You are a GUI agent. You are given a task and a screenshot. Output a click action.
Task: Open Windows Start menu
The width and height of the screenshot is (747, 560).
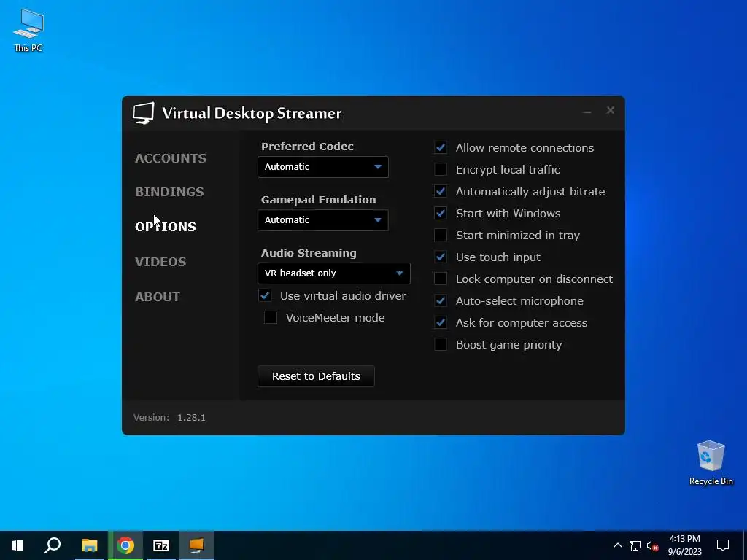[18, 545]
